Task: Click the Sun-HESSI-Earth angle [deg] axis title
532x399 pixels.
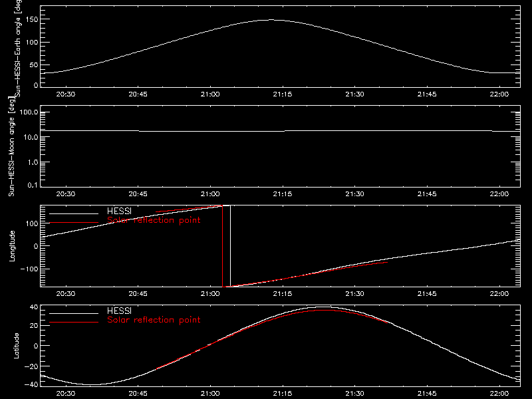Action: point(18,47)
